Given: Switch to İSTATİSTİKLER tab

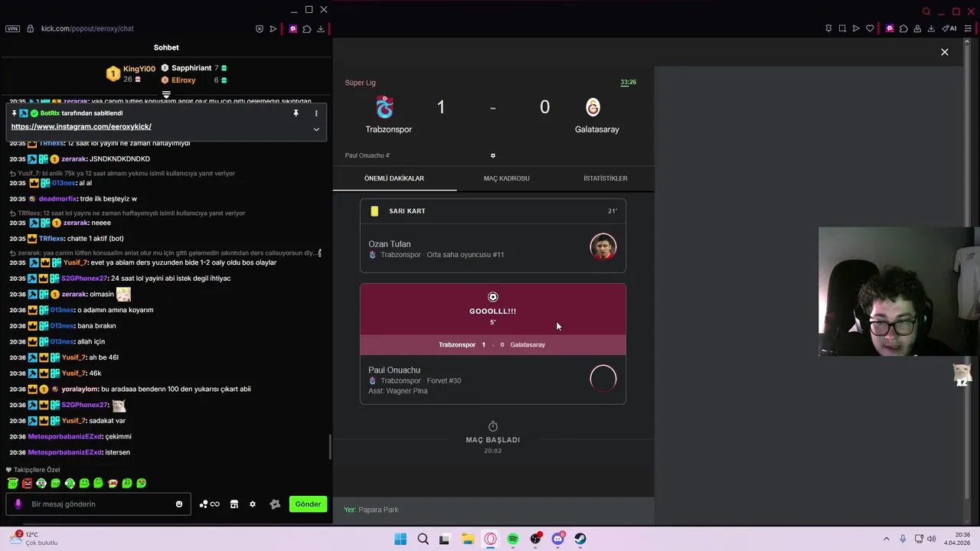Looking at the screenshot, I should [606, 178].
